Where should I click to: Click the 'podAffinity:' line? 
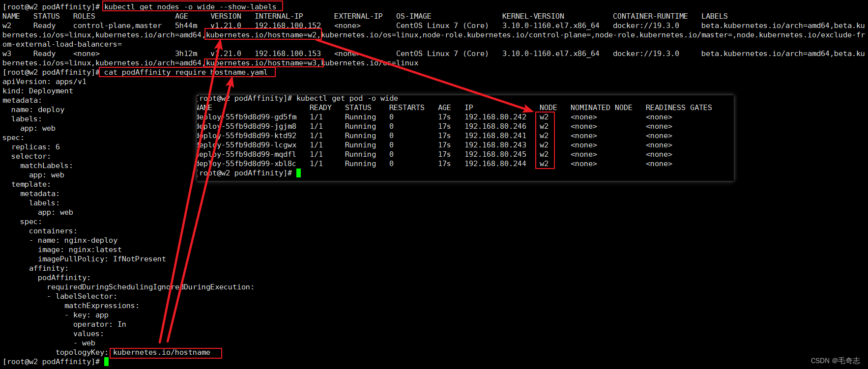(64, 278)
